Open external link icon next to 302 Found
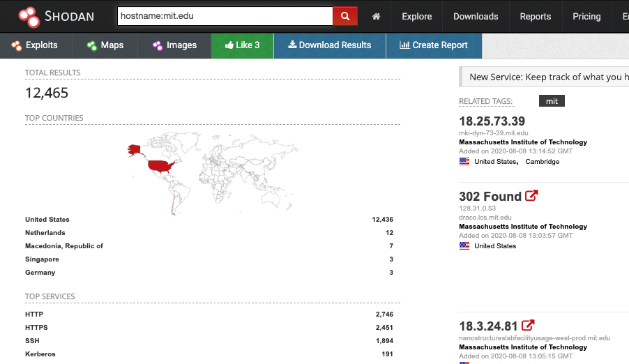This screenshot has height=364, width=629. click(x=531, y=195)
